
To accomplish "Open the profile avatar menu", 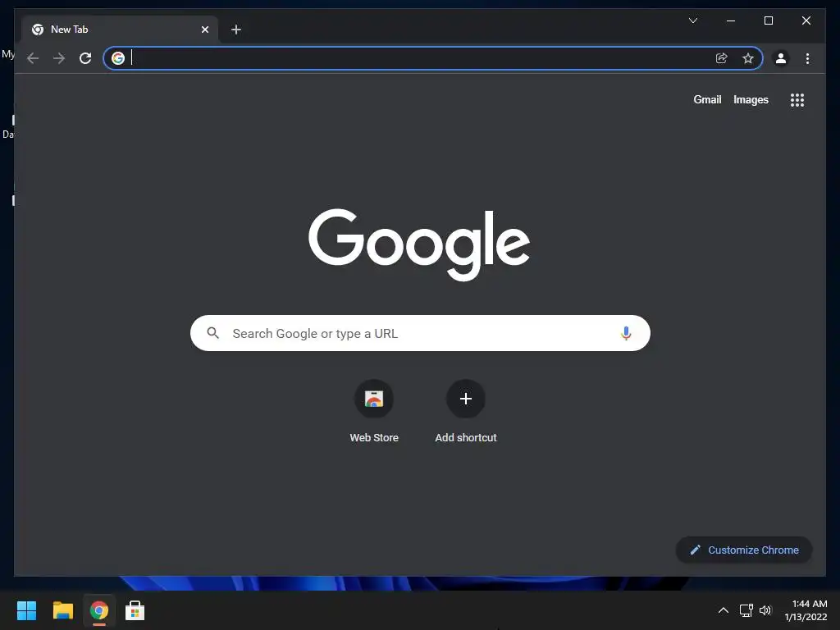I will (x=781, y=58).
